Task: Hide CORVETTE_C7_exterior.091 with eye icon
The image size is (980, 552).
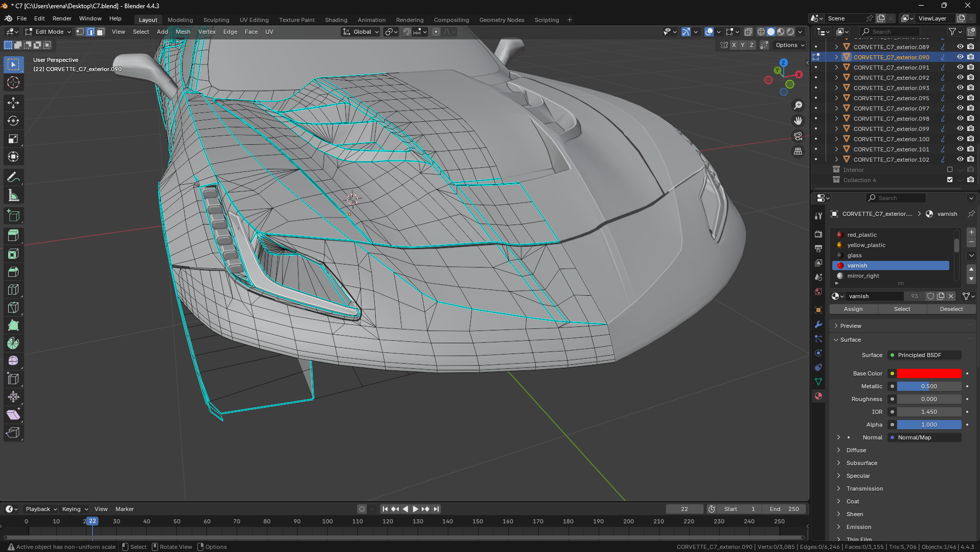Action: (x=960, y=67)
